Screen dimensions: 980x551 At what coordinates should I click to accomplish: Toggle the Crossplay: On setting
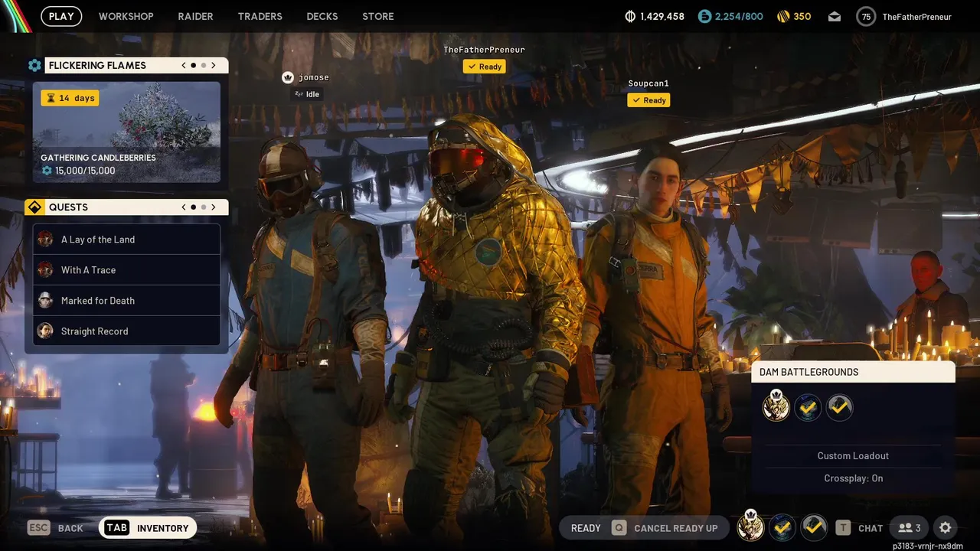click(853, 478)
